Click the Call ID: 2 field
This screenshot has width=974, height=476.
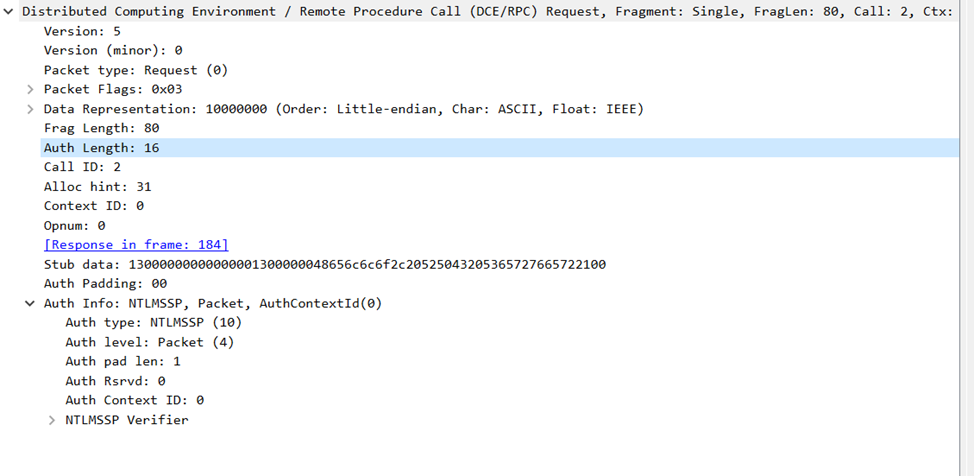[82, 167]
